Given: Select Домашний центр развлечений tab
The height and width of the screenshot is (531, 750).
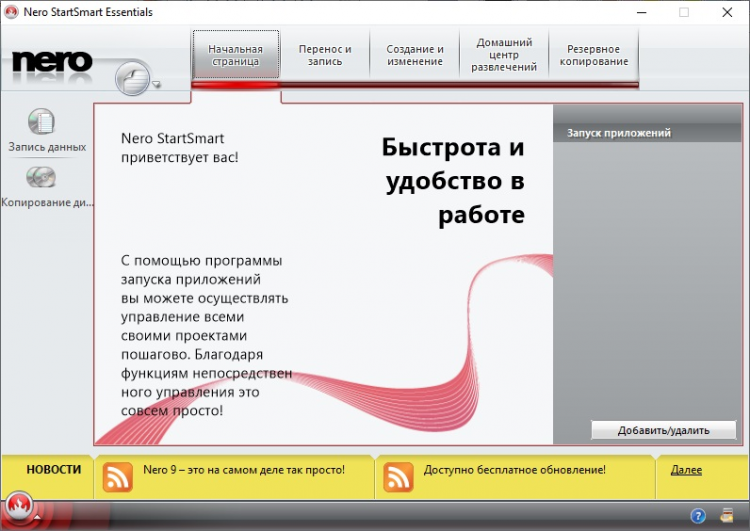Looking at the screenshot, I should [x=504, y=55].
